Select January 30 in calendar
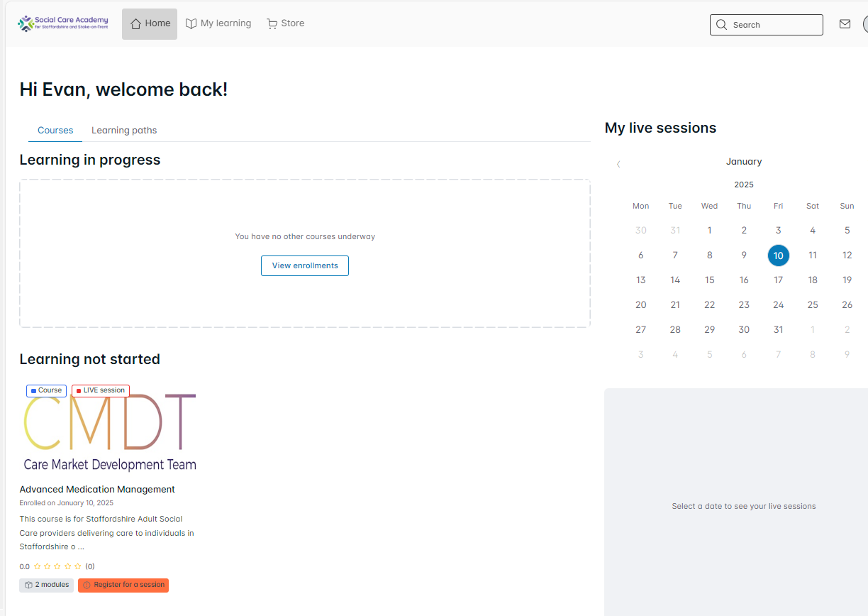Image resolution: width=868 pixels, height=616 pixels. click(x=744, y=330)
